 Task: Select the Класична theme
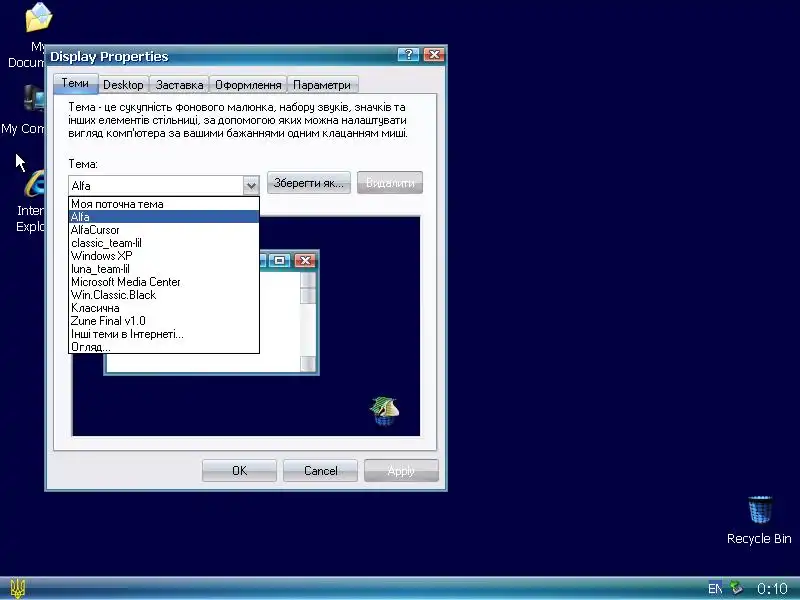pos(164,308)
